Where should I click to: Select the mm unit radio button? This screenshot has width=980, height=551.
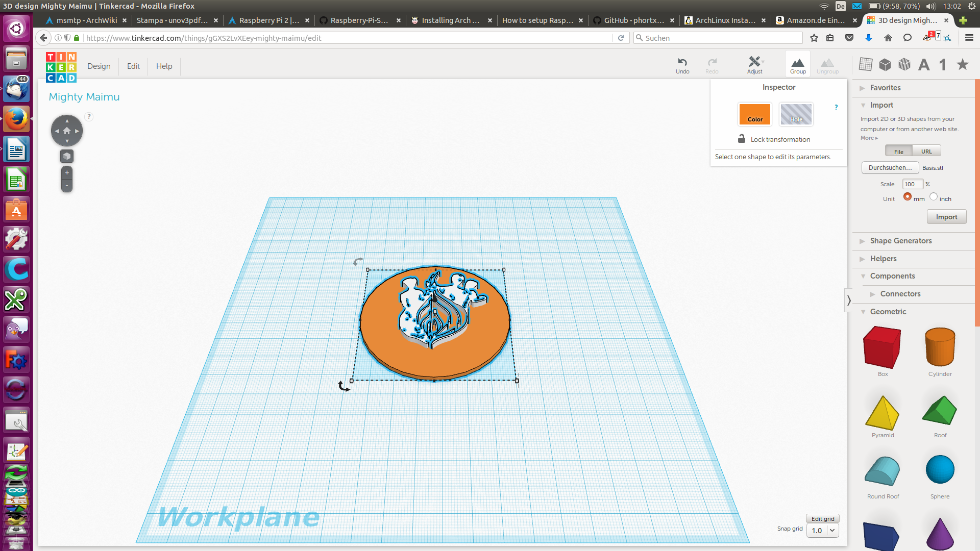907,197
